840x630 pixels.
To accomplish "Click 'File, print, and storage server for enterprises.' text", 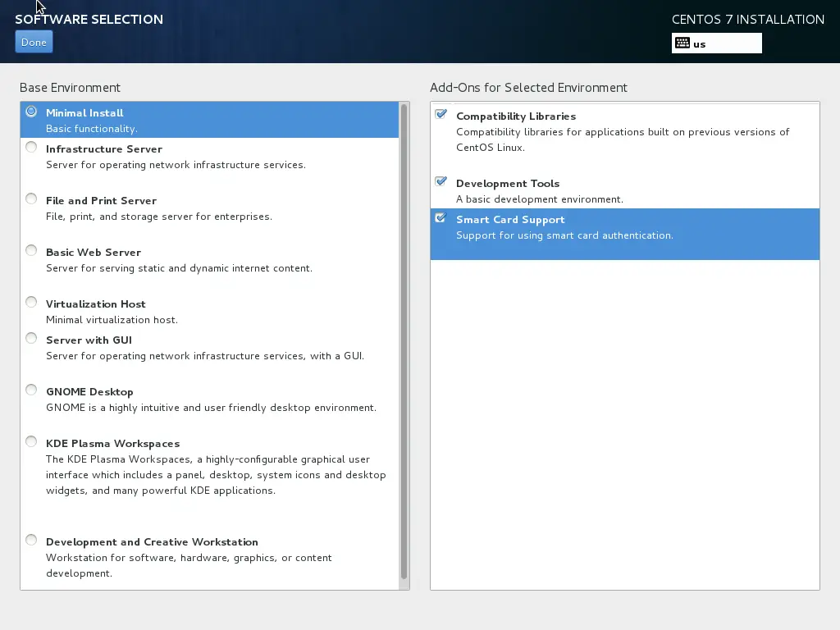I will click(159, 217).
